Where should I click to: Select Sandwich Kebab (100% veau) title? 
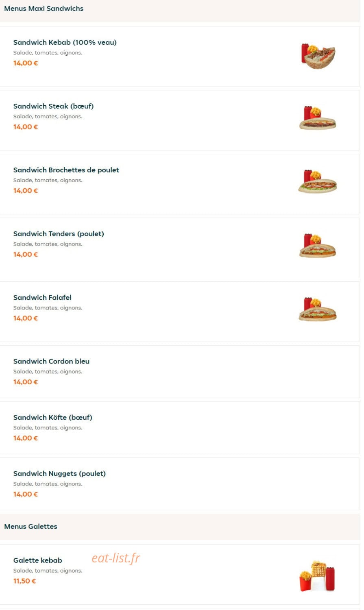[x=65, y=42]
